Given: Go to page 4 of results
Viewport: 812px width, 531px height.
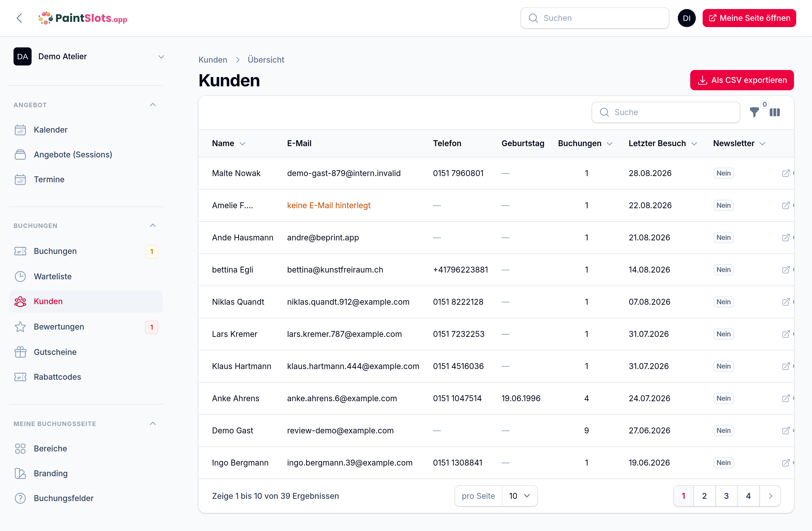Looking at the screenshot, I should (748, 496).
